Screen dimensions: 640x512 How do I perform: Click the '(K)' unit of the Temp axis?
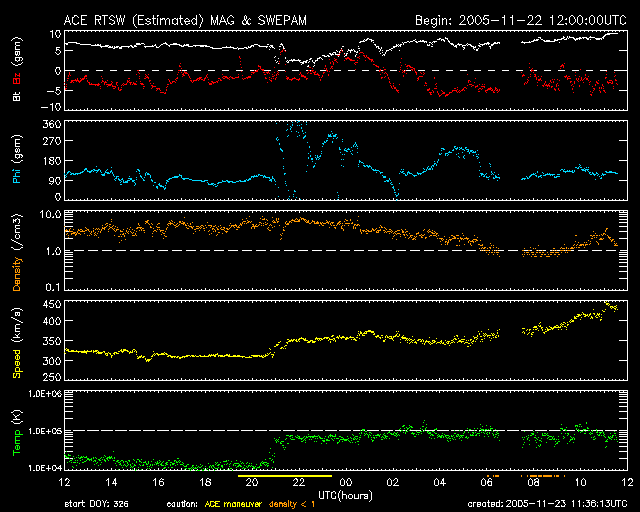coord(17,417)
